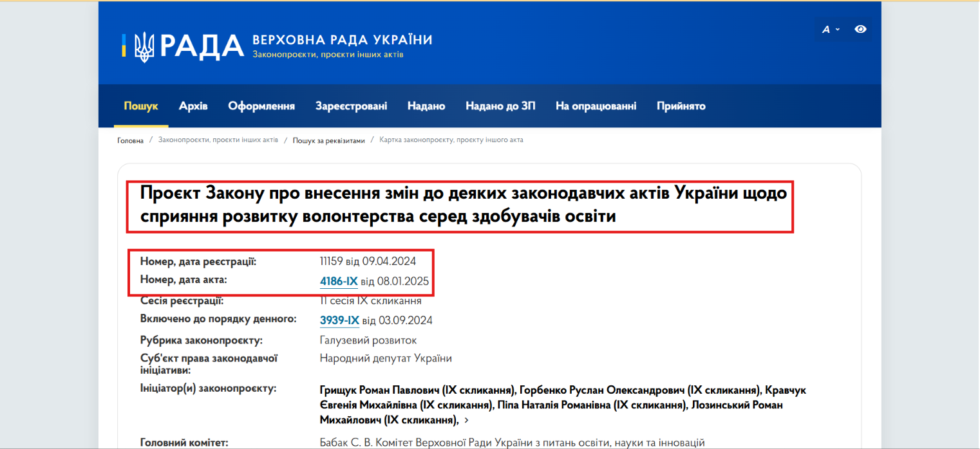Click the РАДА wordmark in the header
The width and height of the screenshot is (980, 449).
(x=202, y=46)
